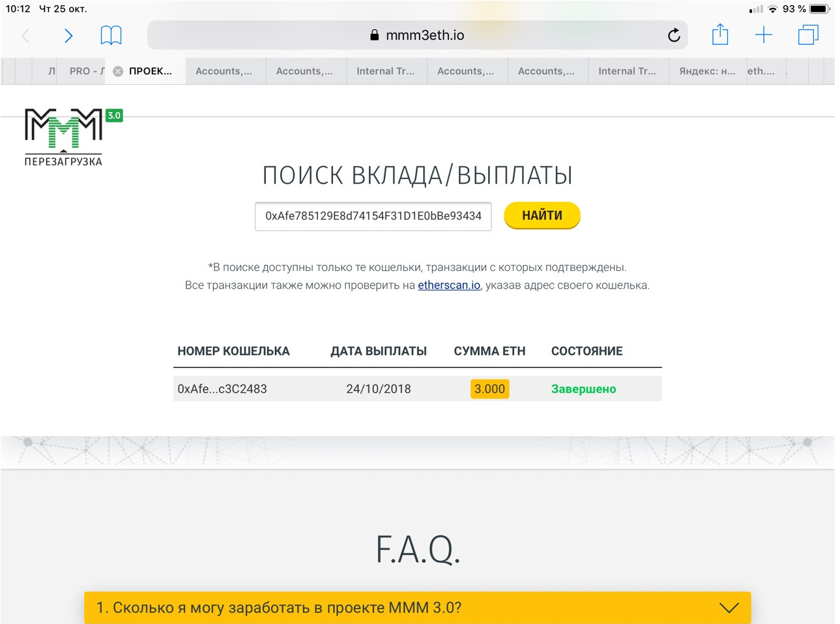
Task: Show all open tabs overview
Action: point(808,35)
